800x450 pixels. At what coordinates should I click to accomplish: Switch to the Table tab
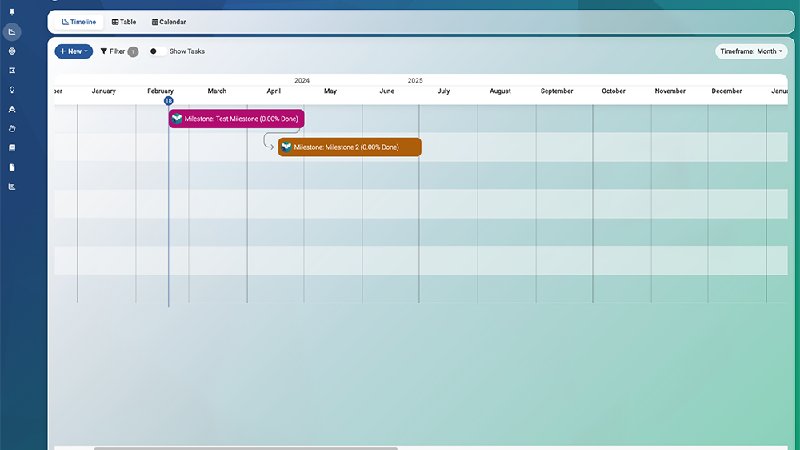(124, 22)
